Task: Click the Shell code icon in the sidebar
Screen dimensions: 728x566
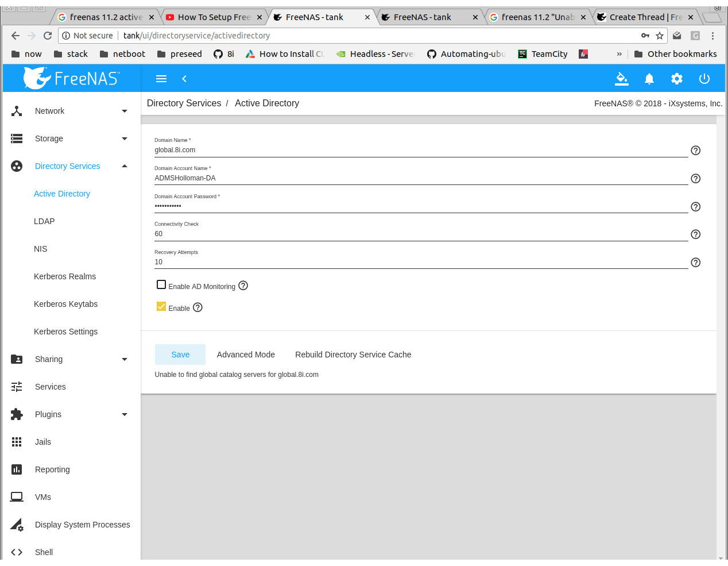Action: coord(17,552)
